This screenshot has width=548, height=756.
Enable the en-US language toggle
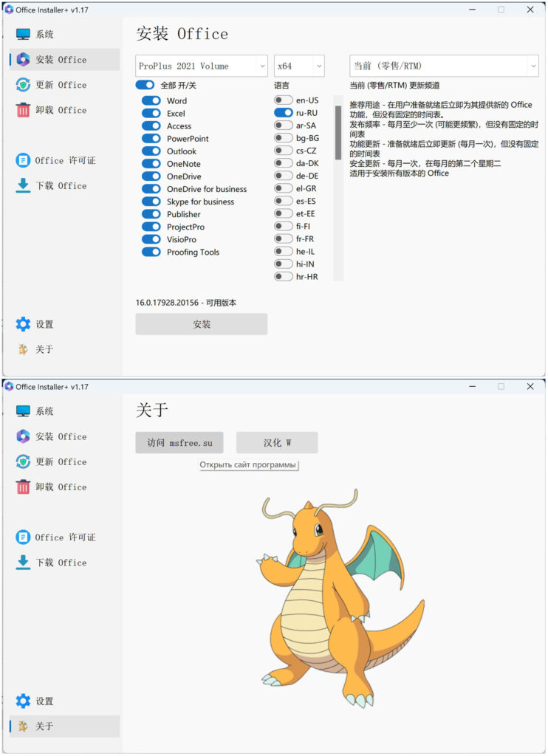coord(283,100)
